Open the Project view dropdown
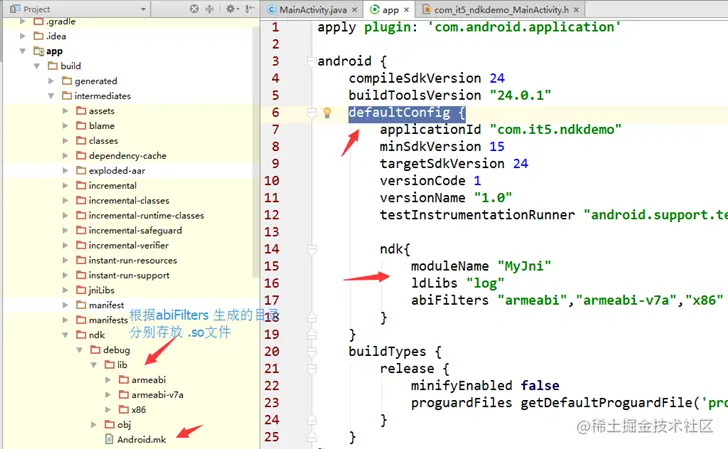 click(143, 9)
